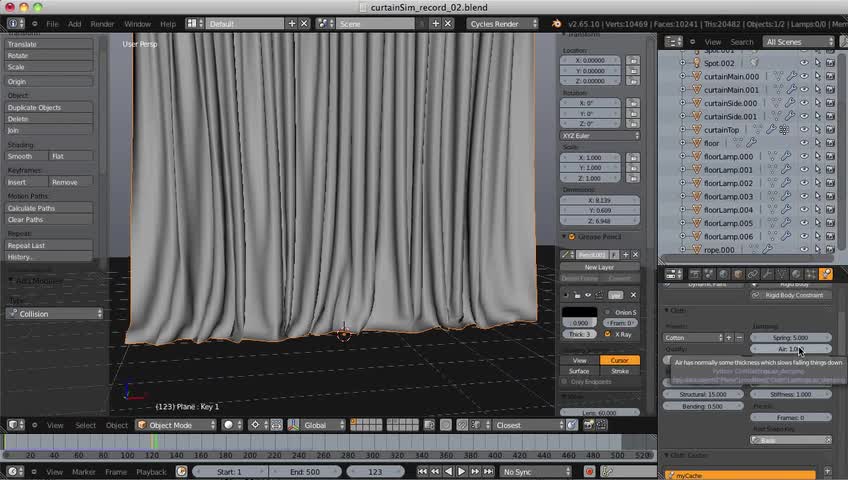This screenshot has width=848, height=480.
Task: Jump to the last frame
Action: tap(488, 471)
